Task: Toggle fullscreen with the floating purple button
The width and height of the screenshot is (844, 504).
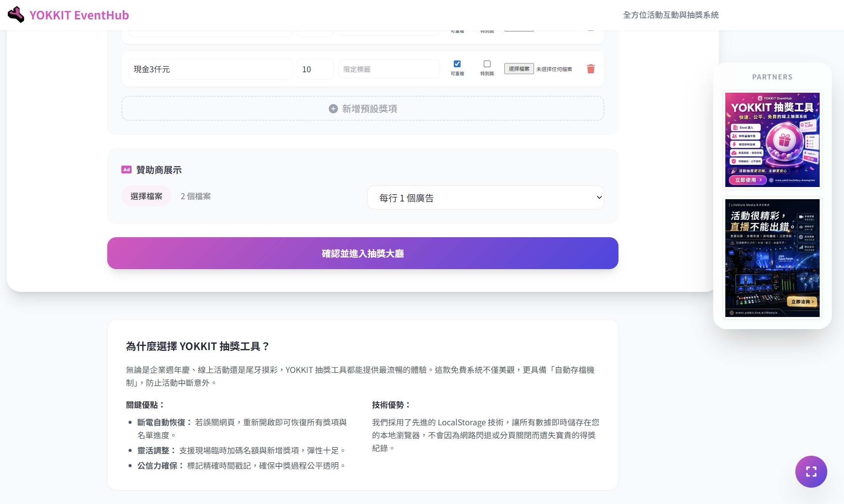Action: (811, 471)
